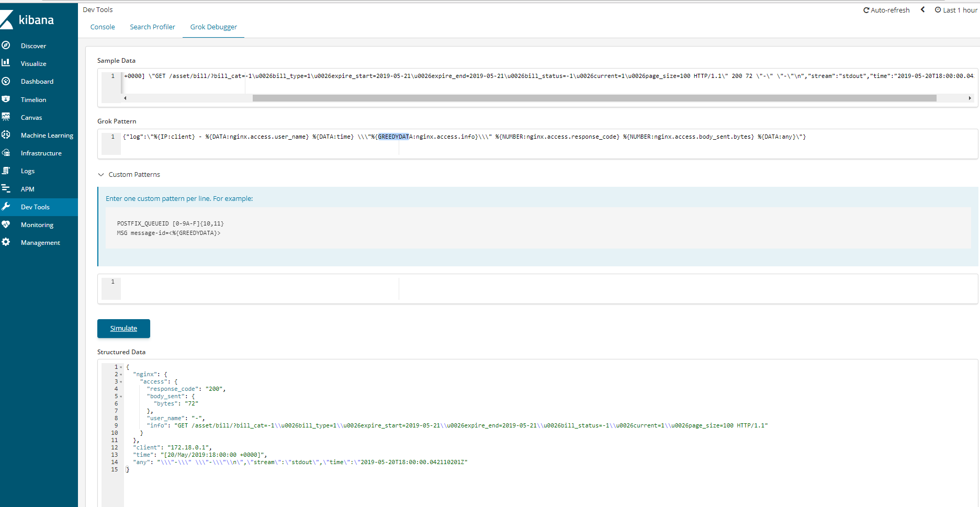The image size is (980, 507).
Task: Select the Grok Debugger tab
Action: coord(213,27)
